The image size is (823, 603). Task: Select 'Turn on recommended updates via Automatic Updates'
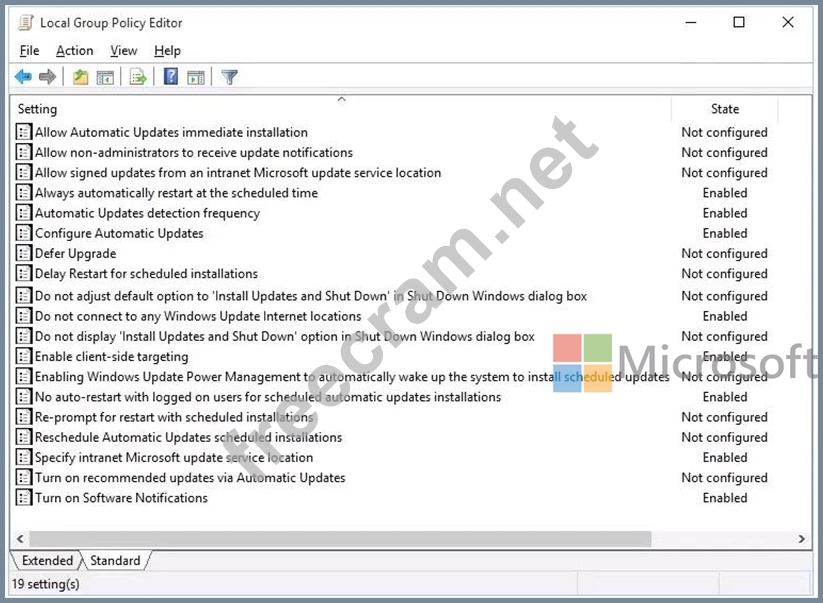[x=190, y=478]
